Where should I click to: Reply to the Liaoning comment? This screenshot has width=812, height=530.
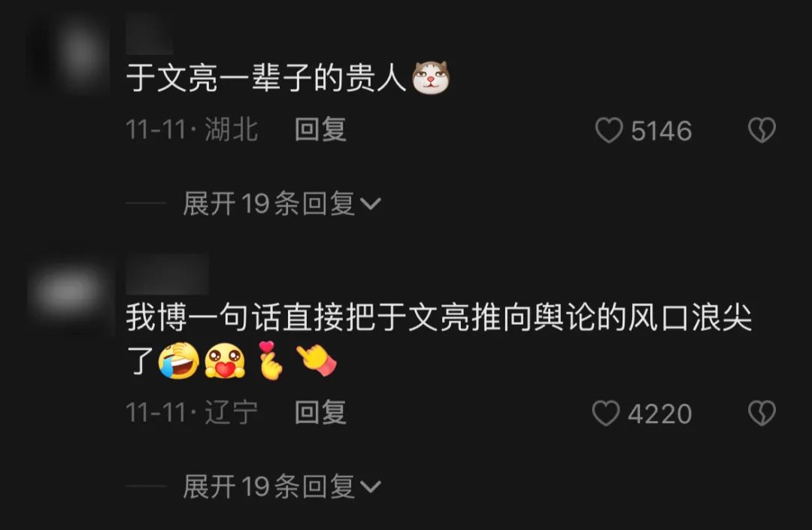click(320, 413)
